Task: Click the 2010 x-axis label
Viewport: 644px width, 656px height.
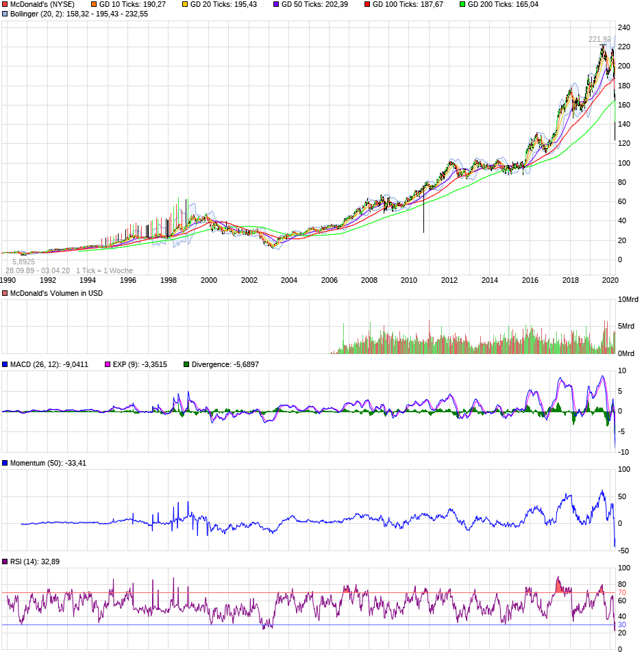Action: (x=409, y=280)
